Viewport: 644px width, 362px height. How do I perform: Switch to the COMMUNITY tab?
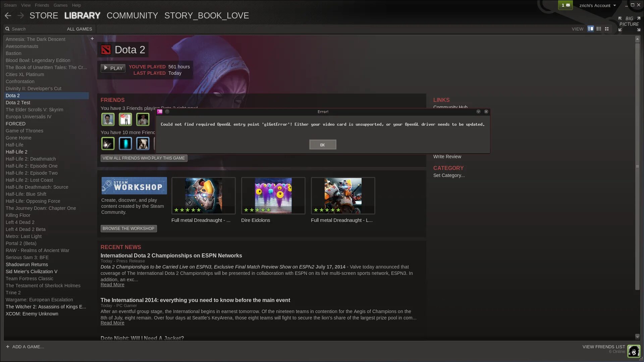132,15
